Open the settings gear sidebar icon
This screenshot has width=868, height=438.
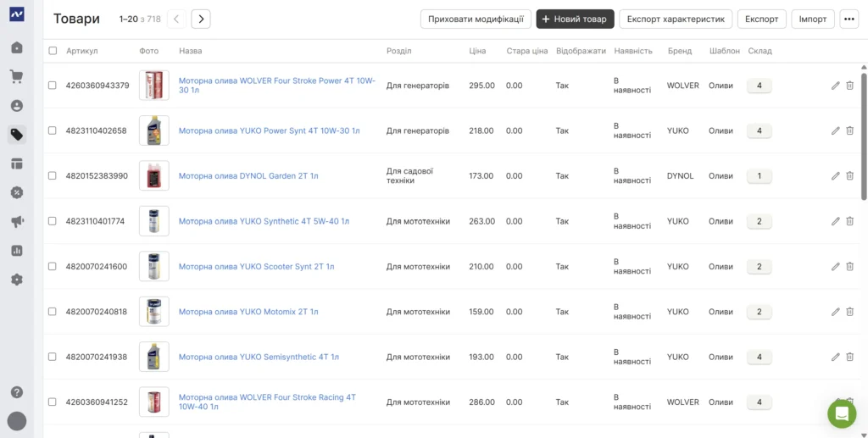coord(17,280)
